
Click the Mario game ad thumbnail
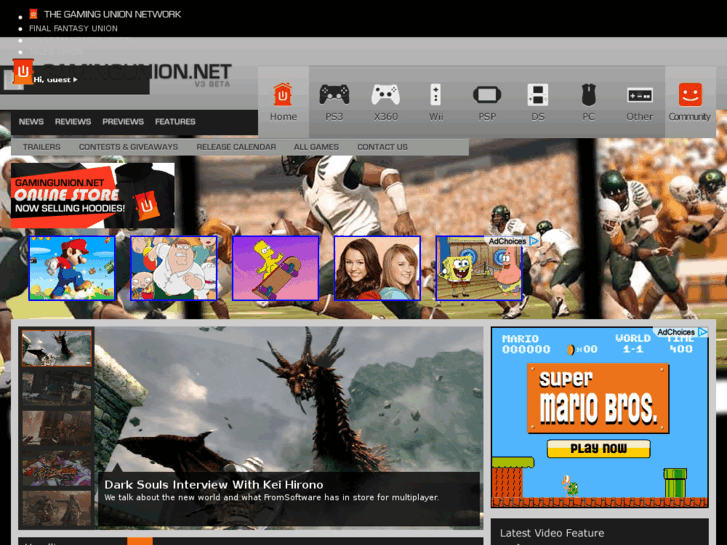point(72,268)
